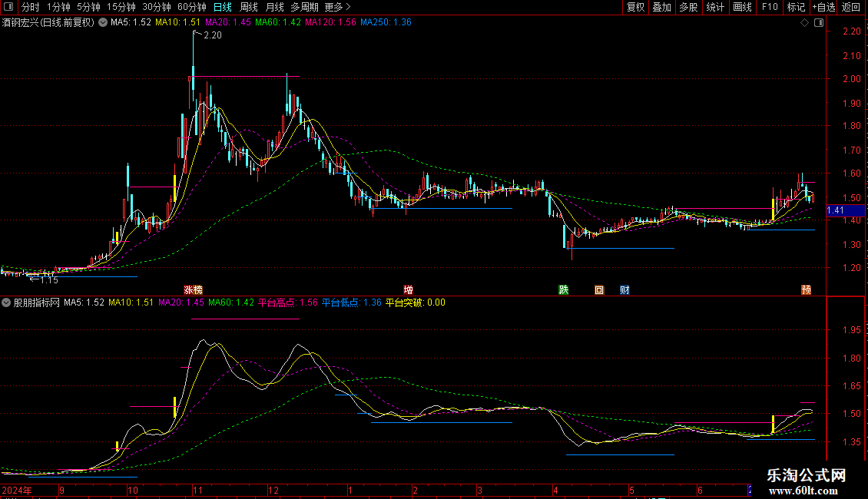Expand the 更多 periods menu
868x499 pixels.
(x=337, y=7)
